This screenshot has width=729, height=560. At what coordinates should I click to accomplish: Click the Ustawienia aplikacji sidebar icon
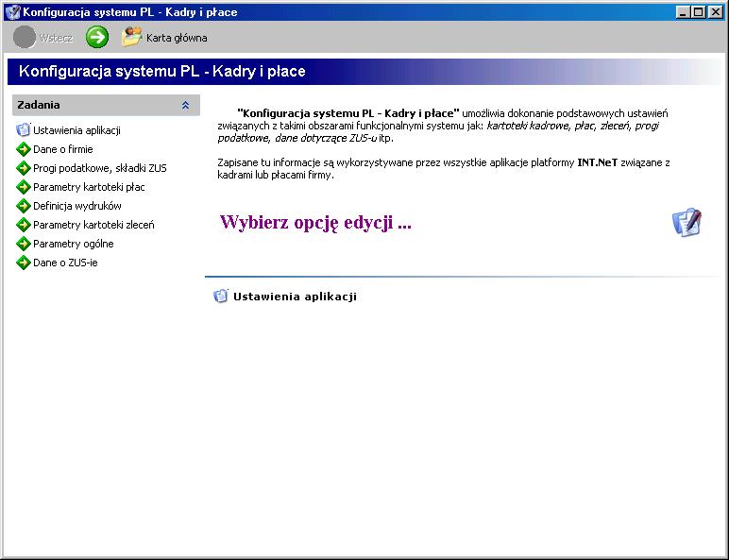(23, 129)
